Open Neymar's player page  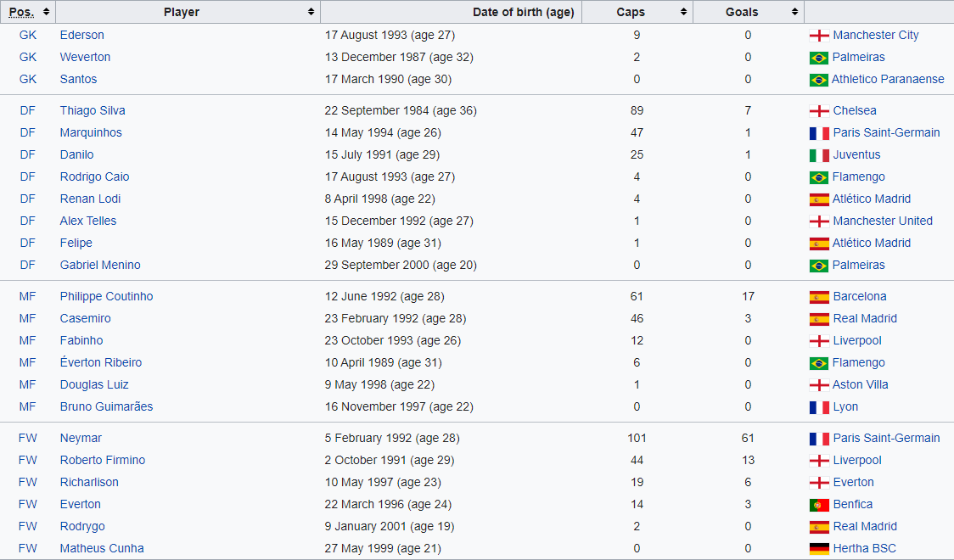pyautogui.click(x=81, y=439)
